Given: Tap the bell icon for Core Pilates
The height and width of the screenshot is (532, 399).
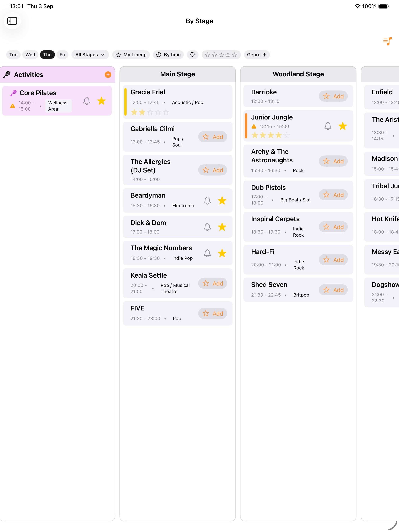Looking at the screenshot, I should tap(87, 101).
